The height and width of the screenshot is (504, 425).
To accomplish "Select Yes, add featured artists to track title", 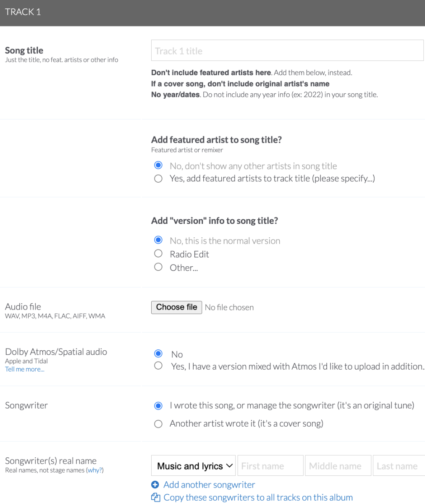I will (x=158, y=179).
